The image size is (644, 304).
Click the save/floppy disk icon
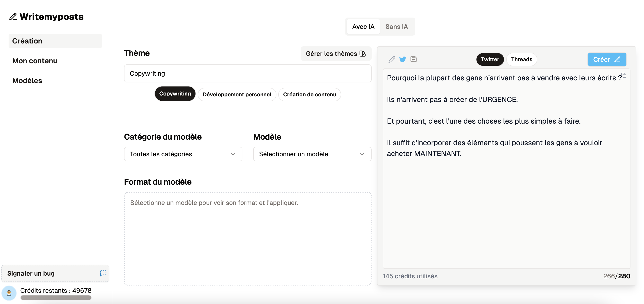(414, 59)
